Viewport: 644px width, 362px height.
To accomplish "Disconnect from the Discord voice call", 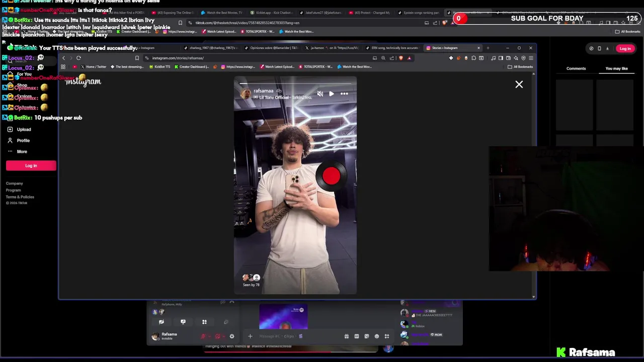I will click(232, 302).
